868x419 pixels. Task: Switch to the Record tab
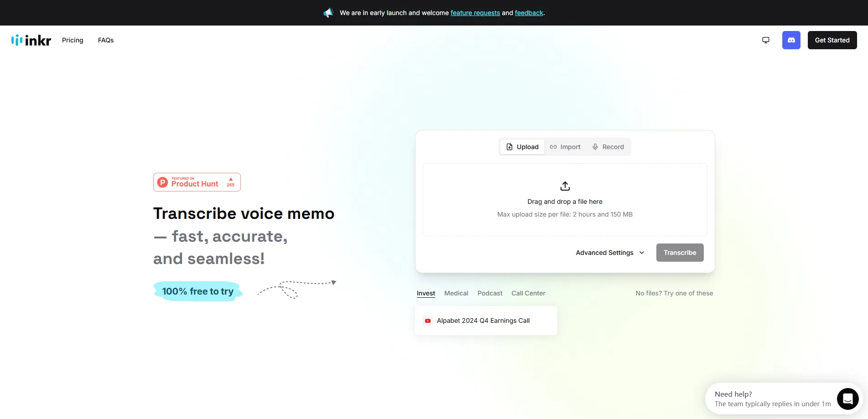point(608,147)
